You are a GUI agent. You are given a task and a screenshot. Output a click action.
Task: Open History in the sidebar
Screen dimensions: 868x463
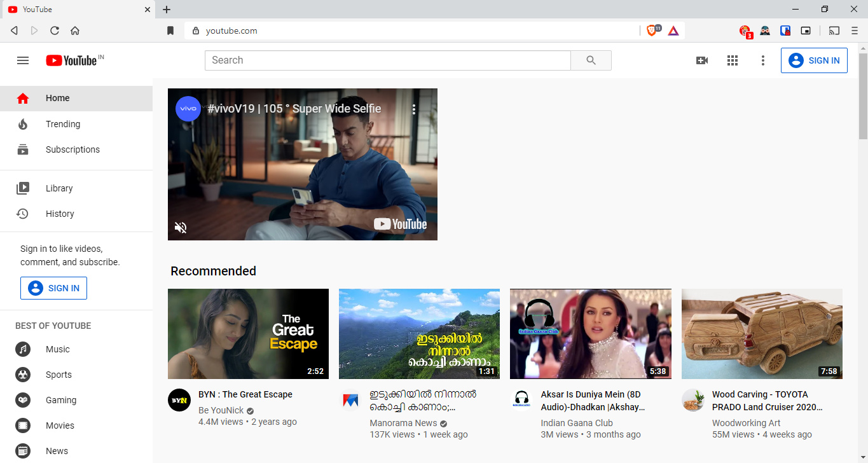point(76,214)
